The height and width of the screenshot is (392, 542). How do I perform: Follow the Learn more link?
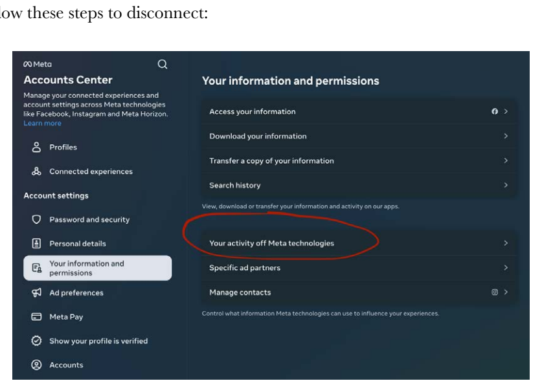click(x=43, y=124)
